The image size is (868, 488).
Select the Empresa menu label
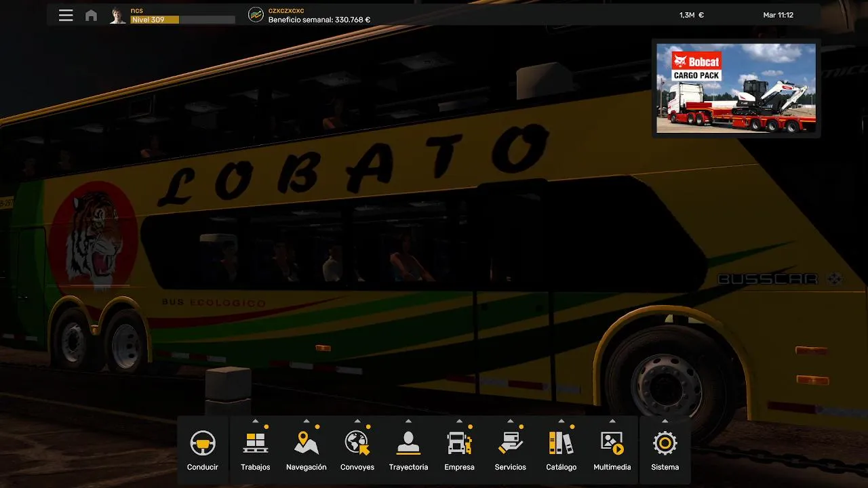459,467
